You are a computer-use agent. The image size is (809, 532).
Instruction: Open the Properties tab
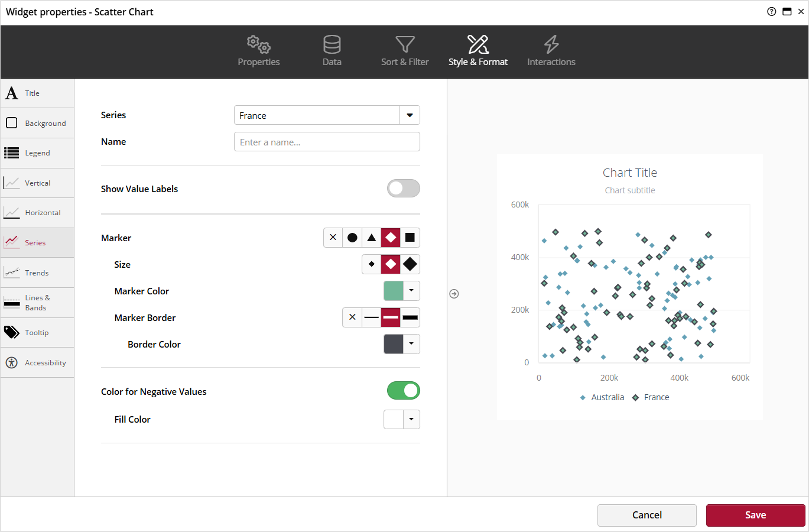[259, 51]
